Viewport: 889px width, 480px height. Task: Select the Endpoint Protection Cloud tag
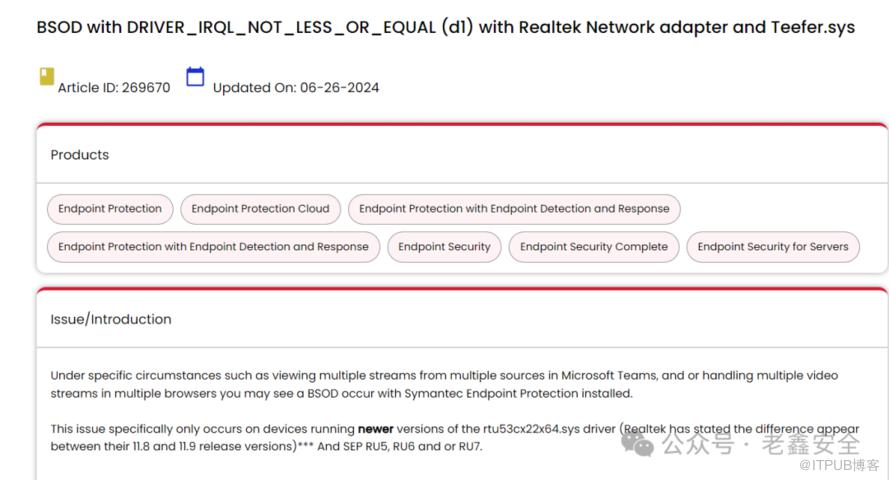click(x=260, y=209)
